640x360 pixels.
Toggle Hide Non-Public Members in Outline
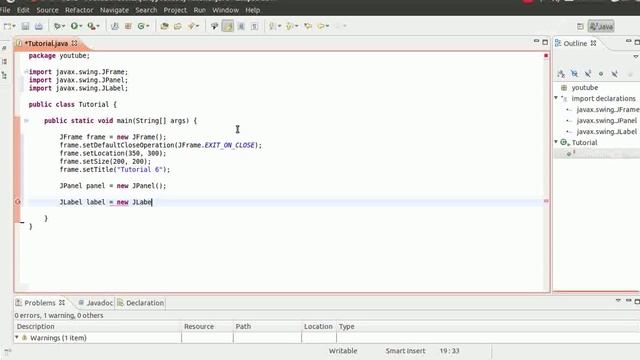tap(601, 74)
